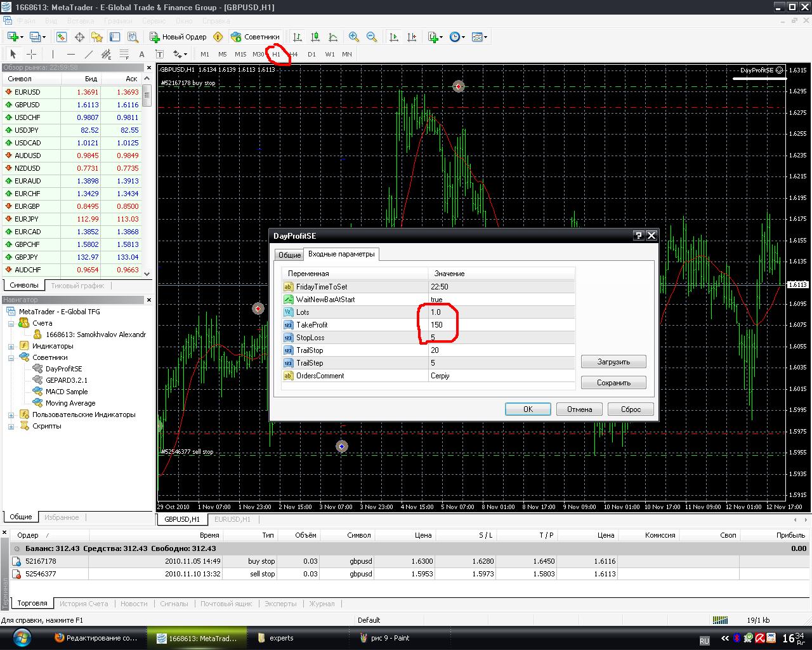Expand the Индикаторы tree node
The height and width of the screenshot is (650, 812).
click(x=11, y=346)
